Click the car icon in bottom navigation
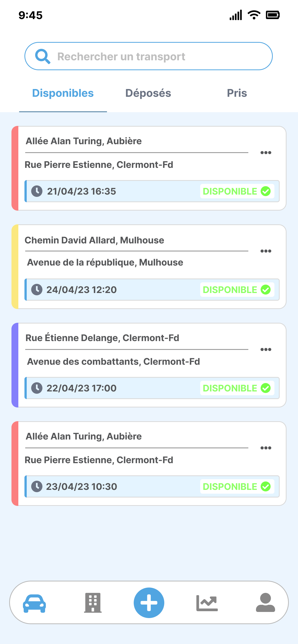The height and width of the screenshot is (644, 298). tap(34, 603)
